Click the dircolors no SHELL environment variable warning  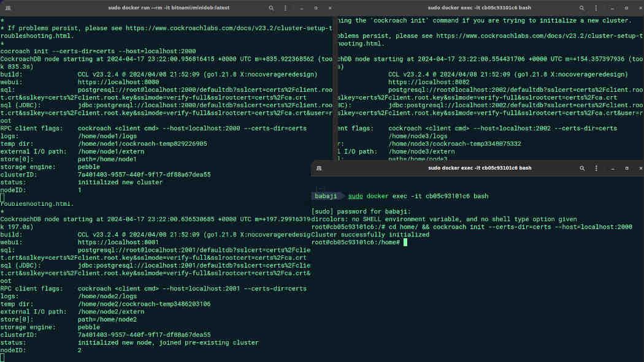444,219
